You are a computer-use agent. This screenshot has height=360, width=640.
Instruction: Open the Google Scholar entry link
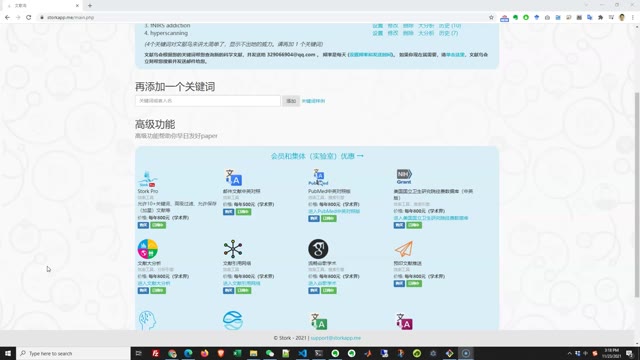[322, 283]
